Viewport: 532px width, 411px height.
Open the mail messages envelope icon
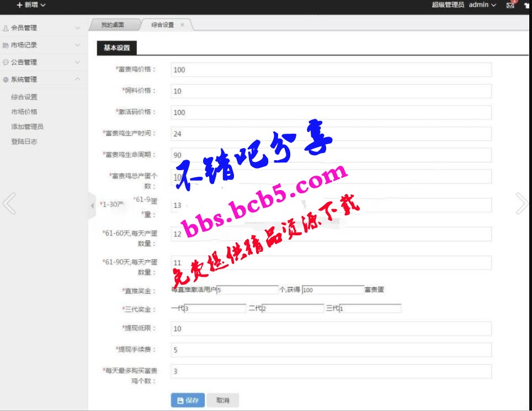pos(510,5)
